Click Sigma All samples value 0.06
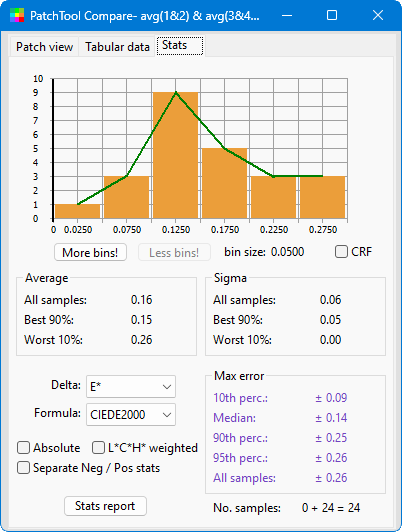 (x=330, y=300)
